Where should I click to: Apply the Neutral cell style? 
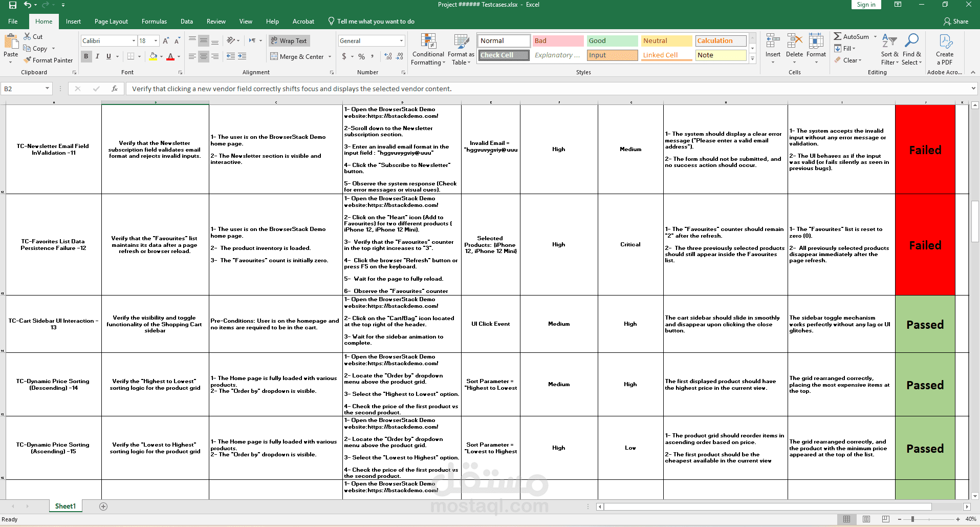tap(666, 41)
